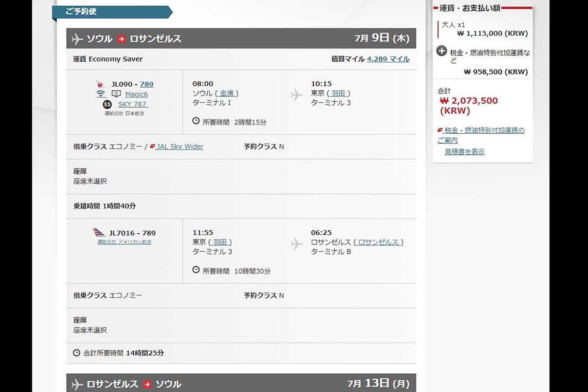Click the gray plane icon between 11:55 and 06:25

(296, 244)
